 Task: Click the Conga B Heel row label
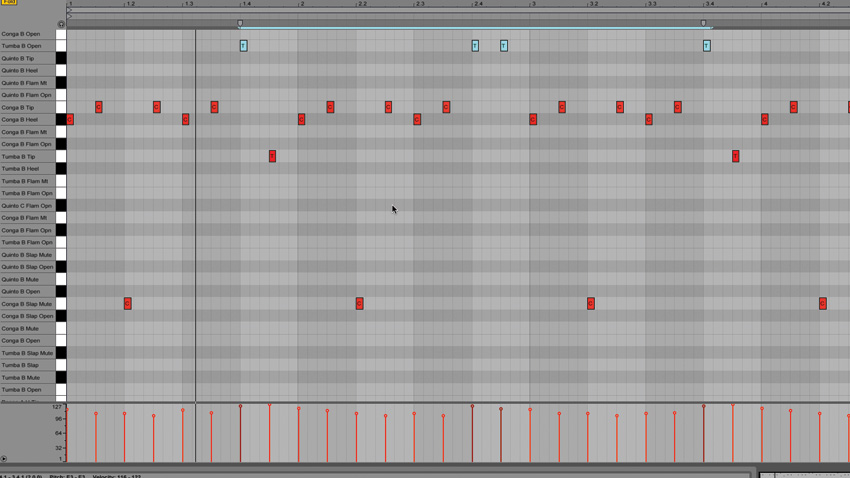pos(20,120)
